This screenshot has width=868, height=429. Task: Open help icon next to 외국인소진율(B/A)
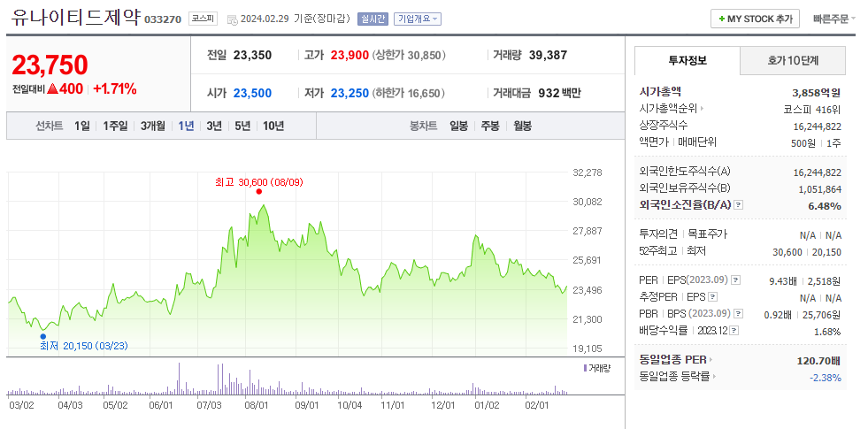pyautogui.click(x=739, y=205)
